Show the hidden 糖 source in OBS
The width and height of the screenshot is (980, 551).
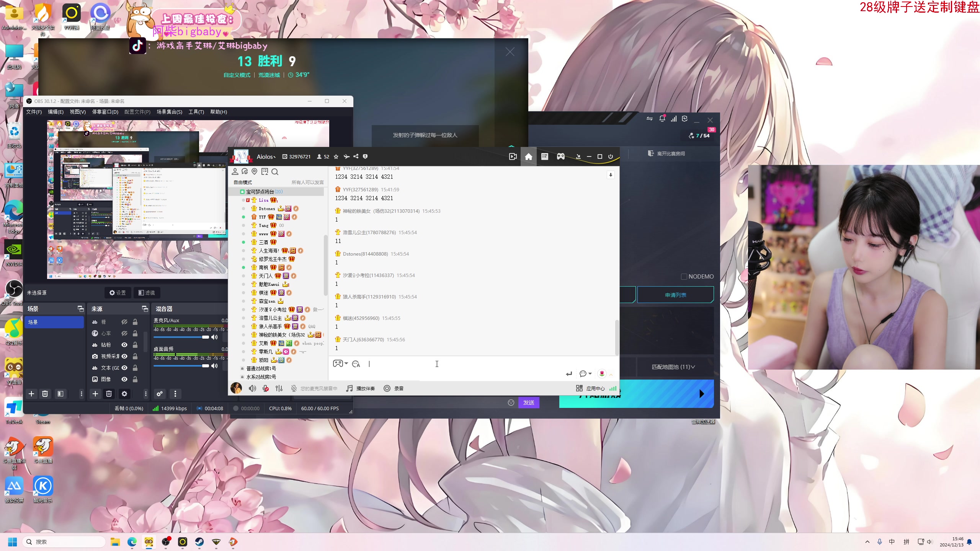[124, 322]
